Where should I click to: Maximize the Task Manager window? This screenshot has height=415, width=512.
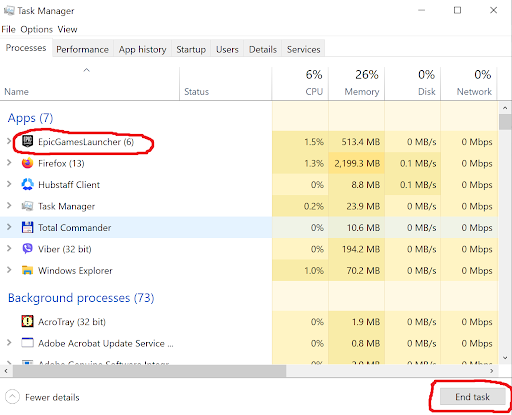458,10
